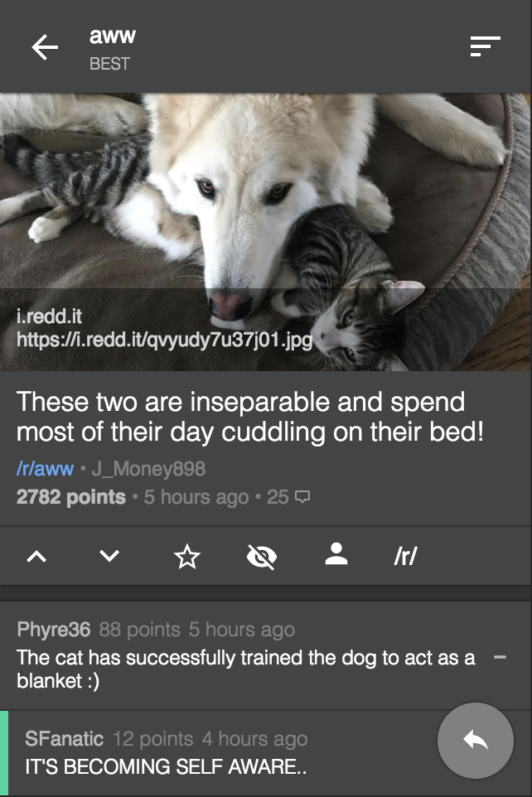Open the dog and cat image
Screen dimensions: 532x797
tap(266, 232)
